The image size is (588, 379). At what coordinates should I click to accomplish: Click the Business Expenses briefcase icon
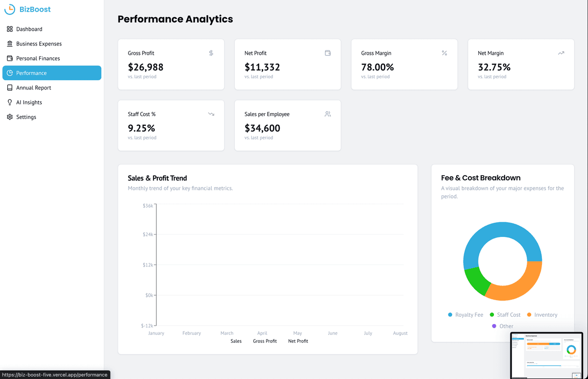[x=8, y=44]
